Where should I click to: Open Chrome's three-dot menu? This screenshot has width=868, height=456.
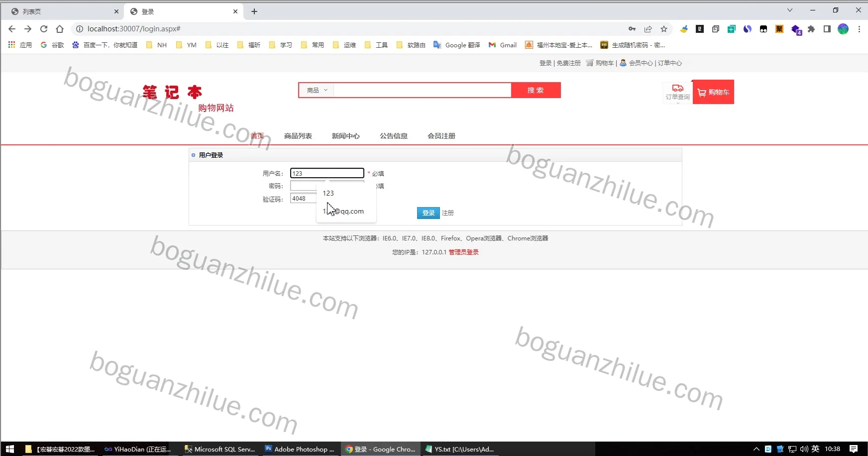[859, 29]
